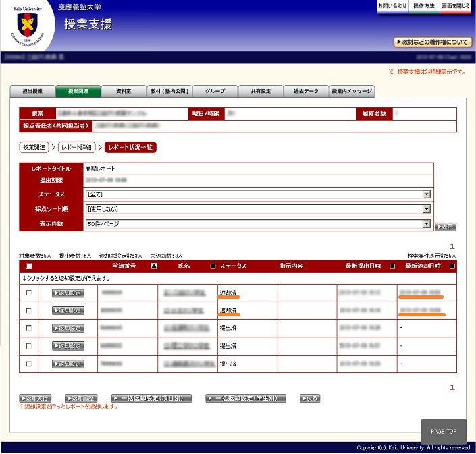Open the 表示件数 dropdown showing 50件/ページ
The width and height of the screenshot is (476, 454).
(x=257, y=224)
